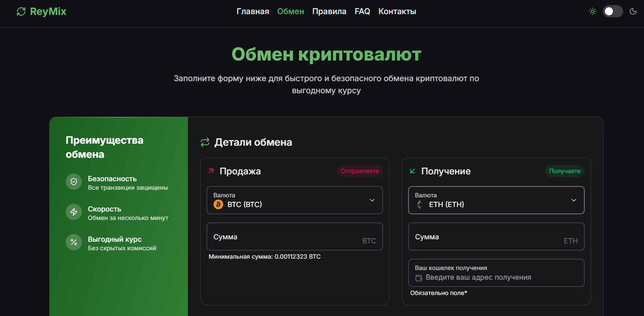
Task: Toggle the theme switch
Action: (613, 11)
